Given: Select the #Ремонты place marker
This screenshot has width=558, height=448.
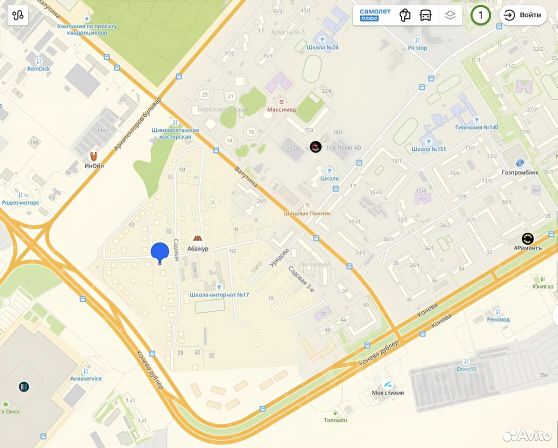Looking at the screenshot, I should tap(528, 239).
